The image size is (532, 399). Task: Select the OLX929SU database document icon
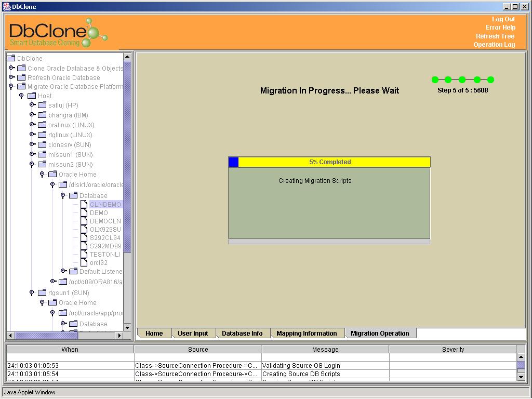pos(84,229)
